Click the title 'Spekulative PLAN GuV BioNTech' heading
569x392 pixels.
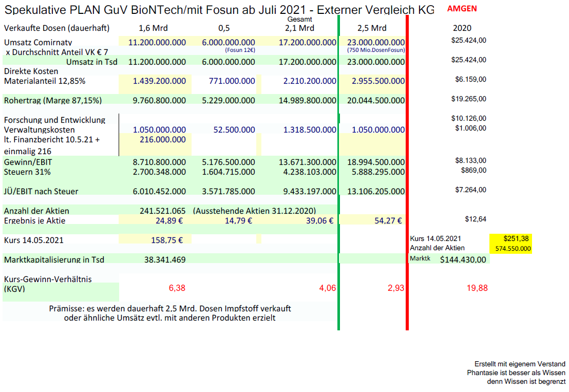[x=219, y=9]
